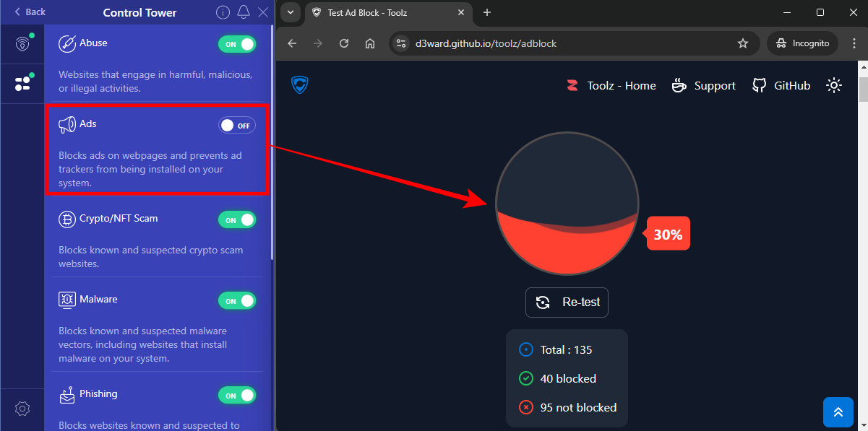Open the Chrome three-dot menu

point(853,43)
